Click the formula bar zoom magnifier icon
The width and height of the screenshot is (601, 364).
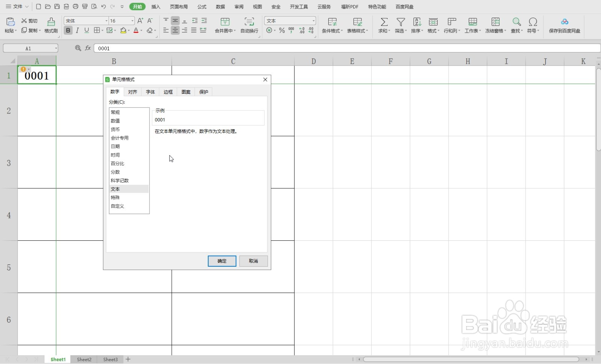[x=78, y=48]
